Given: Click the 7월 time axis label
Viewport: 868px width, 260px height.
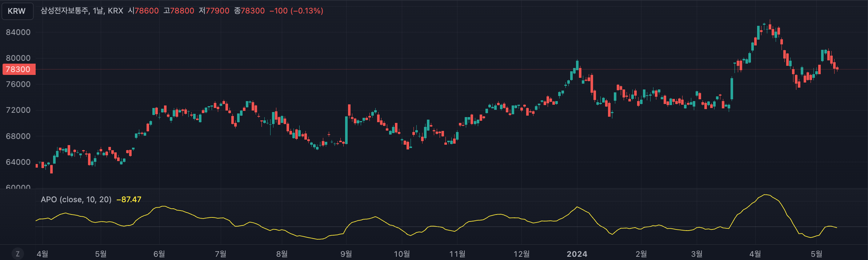Looking at the screenshot, I should click(221, 254).
